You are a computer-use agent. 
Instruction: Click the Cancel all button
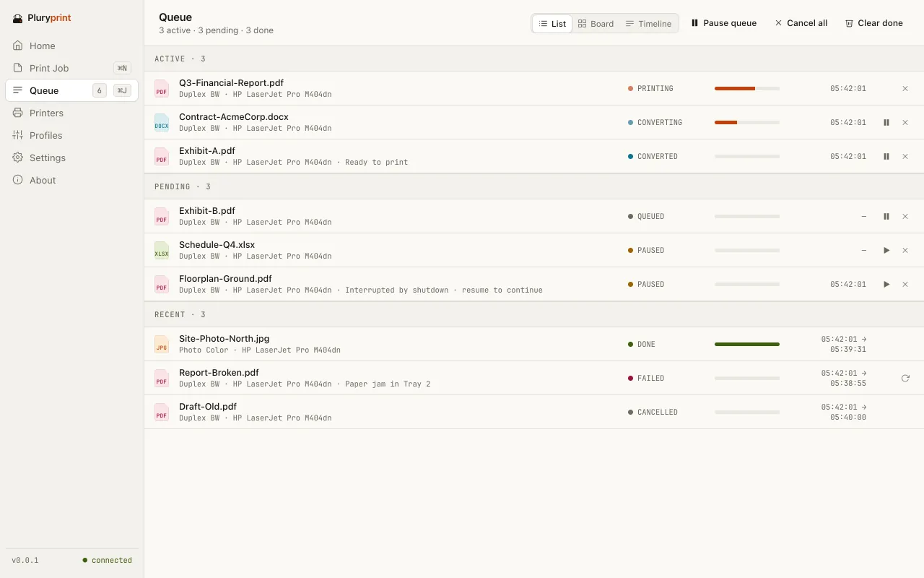(801, 23)
